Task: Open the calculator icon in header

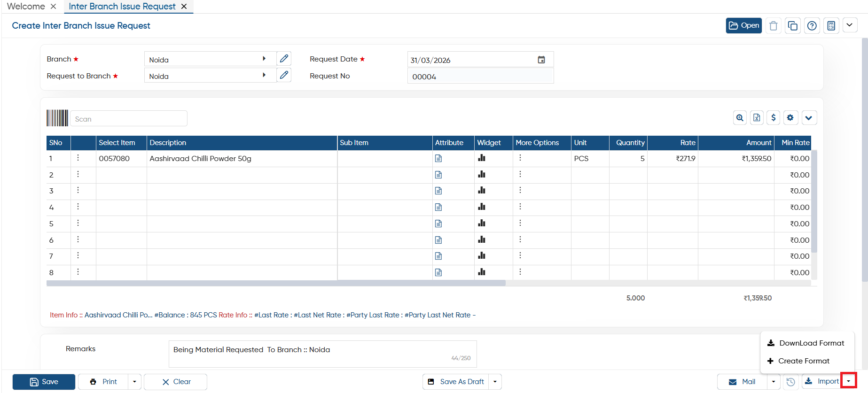Action: click(831, 26)
